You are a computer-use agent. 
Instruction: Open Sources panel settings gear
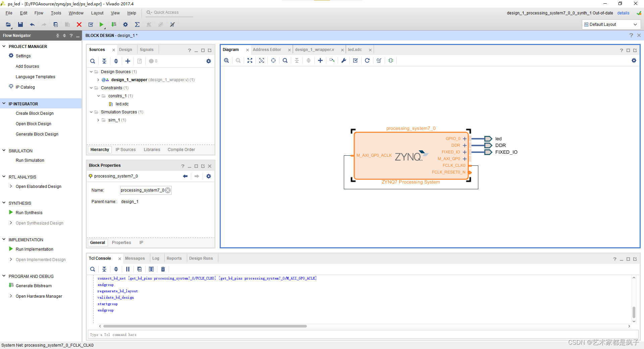(x=209, y=61)
